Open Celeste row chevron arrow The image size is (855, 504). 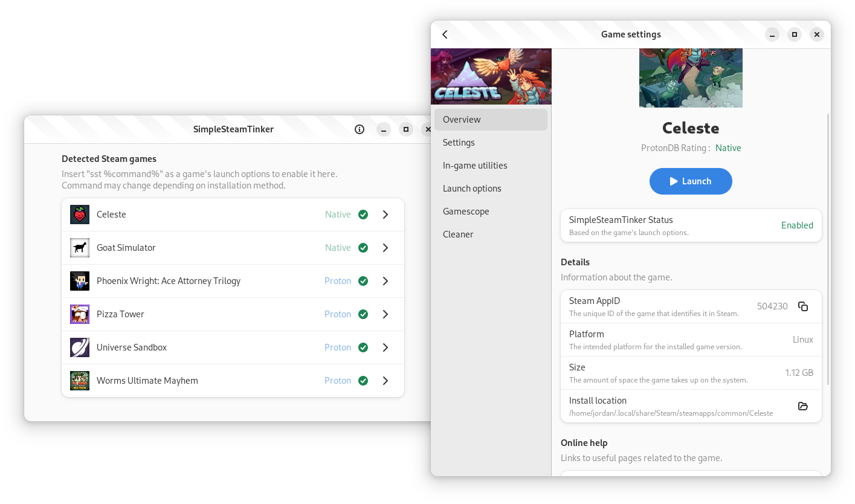[386, 215]
